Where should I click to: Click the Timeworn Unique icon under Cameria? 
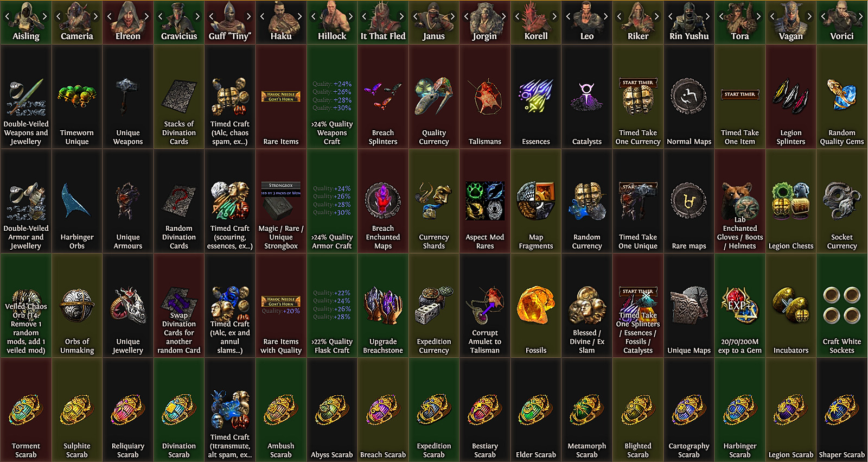76,98
